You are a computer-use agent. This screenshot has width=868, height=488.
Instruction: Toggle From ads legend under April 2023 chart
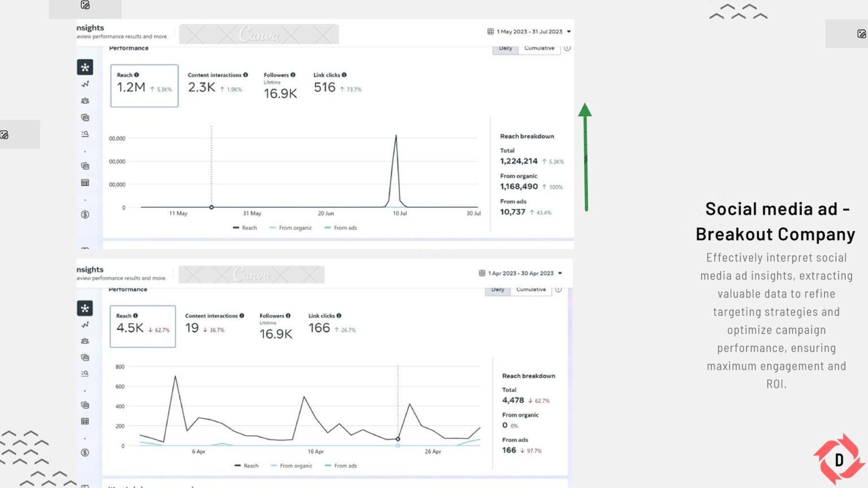(341, 466)
